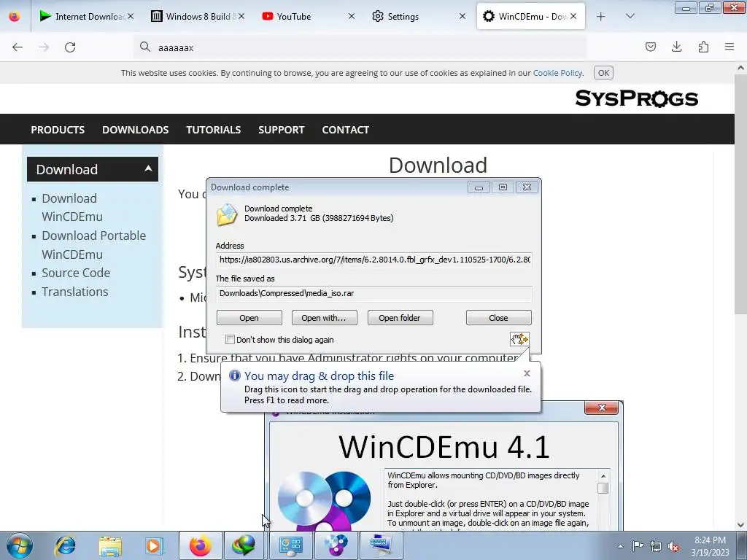Open Action Center flag icon
The width and height of the screenshot is (747, 560).
click(x=638, y=546)
